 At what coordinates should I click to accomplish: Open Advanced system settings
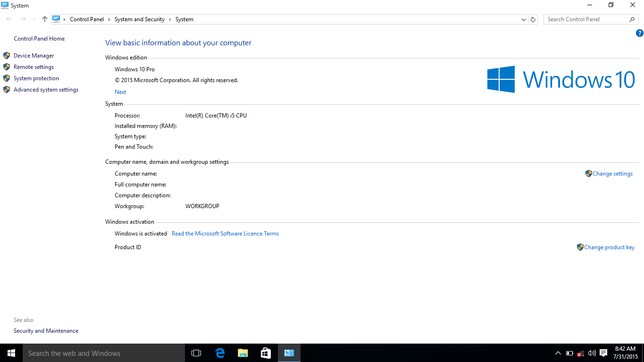pyautogui.click(x=46, y=90)
